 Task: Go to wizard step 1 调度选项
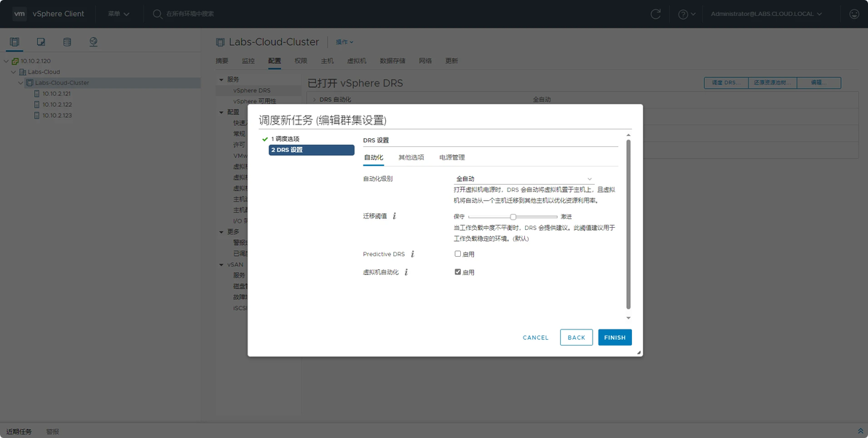[x=285, y=140]
